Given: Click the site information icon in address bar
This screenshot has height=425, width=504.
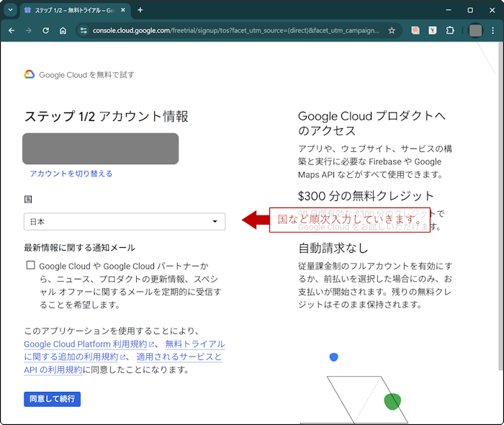Looking at the screenshot, I should tap(84, 31).
